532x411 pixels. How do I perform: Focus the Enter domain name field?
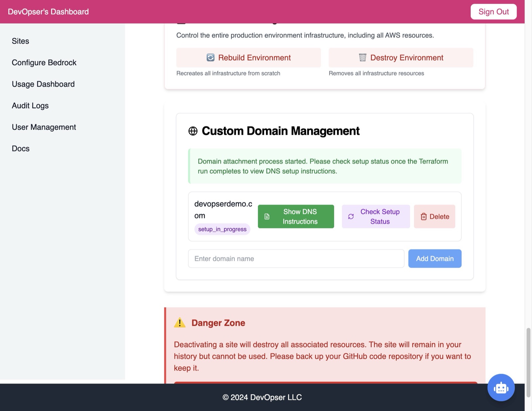[x=296, y=259]
